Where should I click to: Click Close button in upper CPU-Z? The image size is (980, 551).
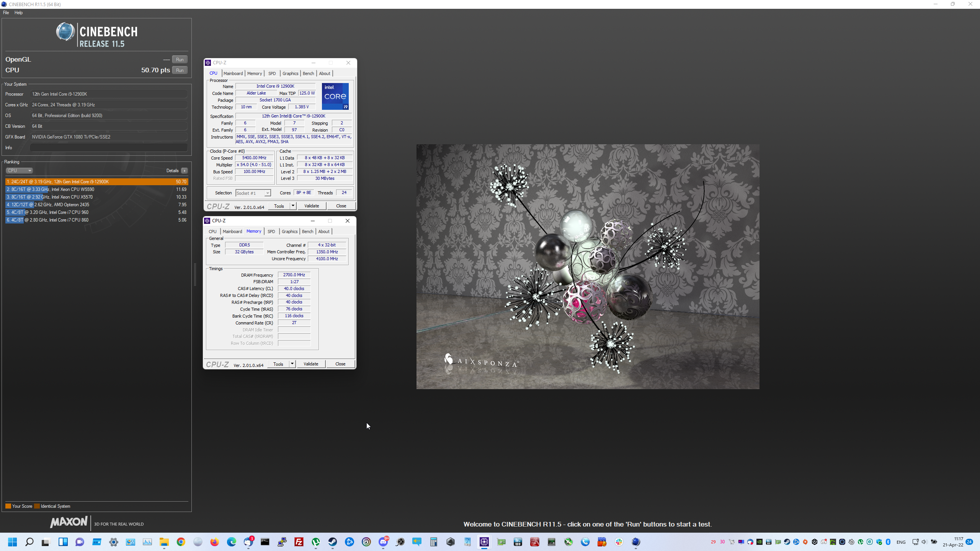coord(341,206)
